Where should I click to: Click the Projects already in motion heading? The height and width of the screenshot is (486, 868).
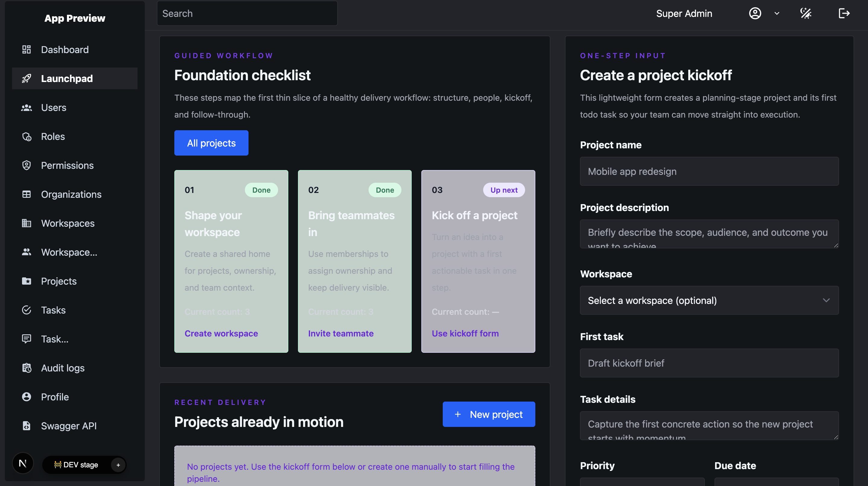coord(259,422)
